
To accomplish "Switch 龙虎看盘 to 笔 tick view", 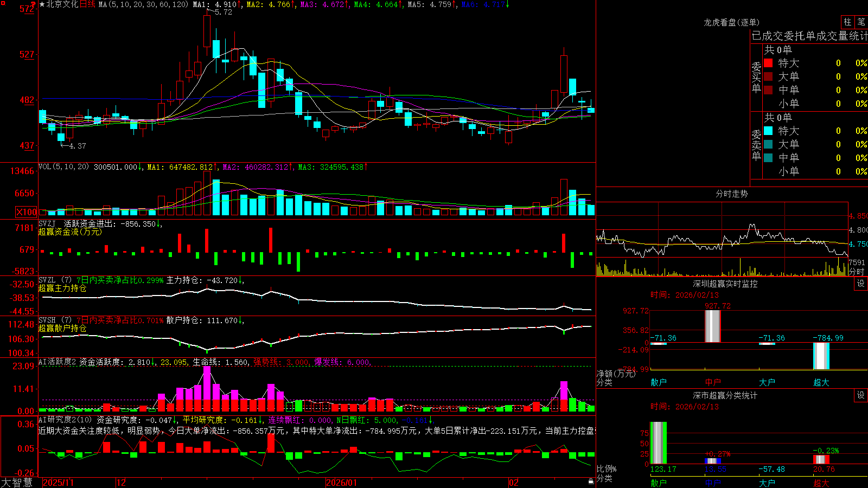I will 861,22.
